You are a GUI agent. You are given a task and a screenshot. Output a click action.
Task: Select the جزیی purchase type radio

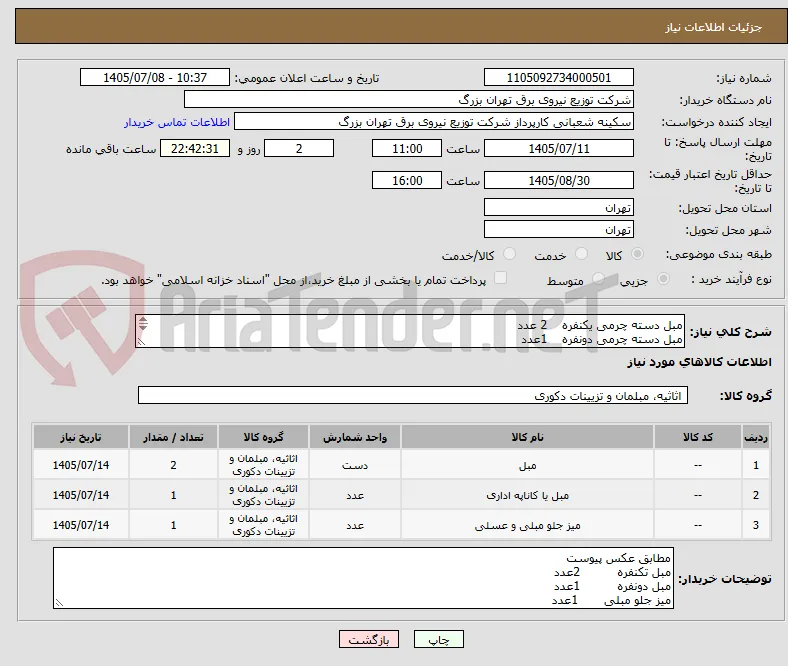click(x=663, y=278)
